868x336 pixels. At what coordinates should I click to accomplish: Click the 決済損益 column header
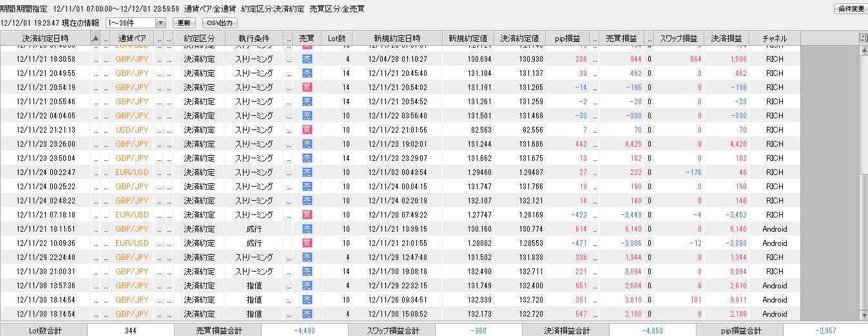[726, 39]
